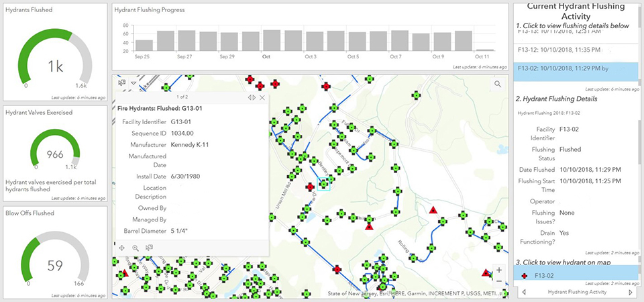644x302 pixels.
Task: Zoom out with the map minus button
Action: click(x=499, y=281)
